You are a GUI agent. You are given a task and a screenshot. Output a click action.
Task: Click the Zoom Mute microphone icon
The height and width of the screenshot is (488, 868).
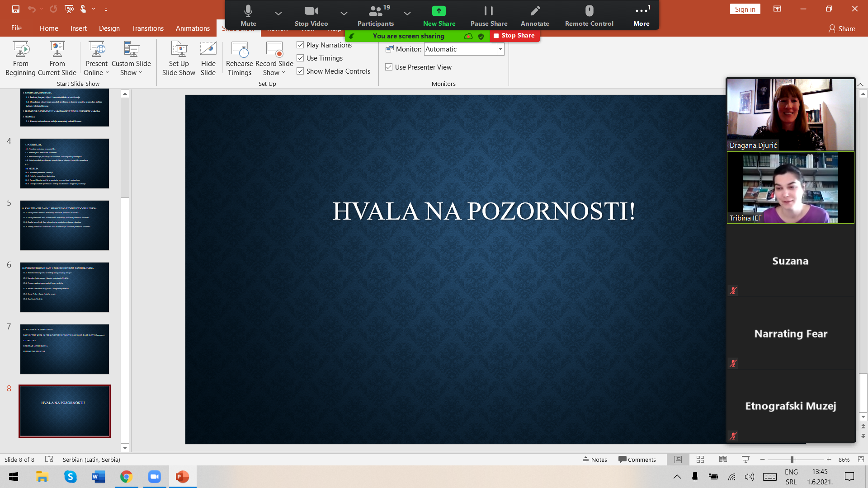coord(248,11)
